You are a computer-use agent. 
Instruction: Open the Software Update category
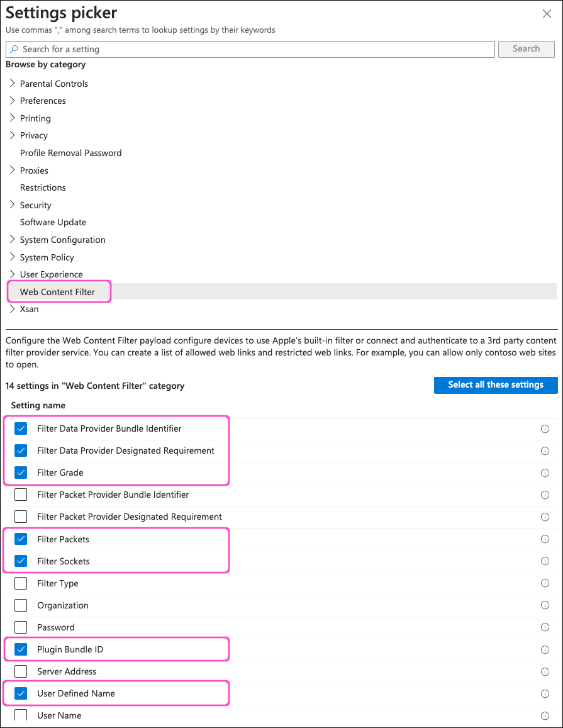click(x=53, y=222)
